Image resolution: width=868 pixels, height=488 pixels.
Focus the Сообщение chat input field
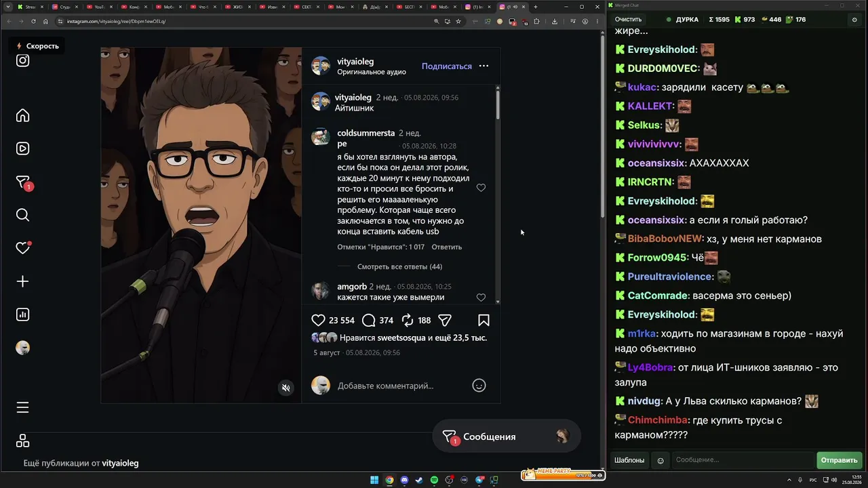[743, 460]
